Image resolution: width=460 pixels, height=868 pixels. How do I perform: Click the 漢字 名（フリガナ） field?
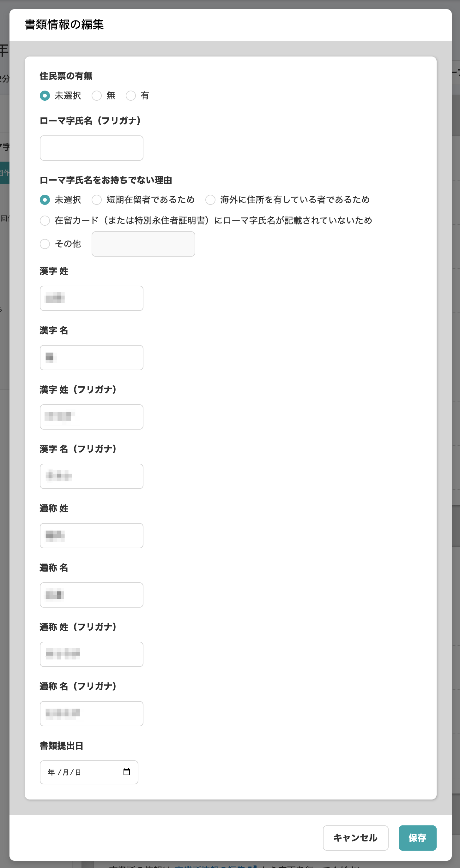click(91, 476)
